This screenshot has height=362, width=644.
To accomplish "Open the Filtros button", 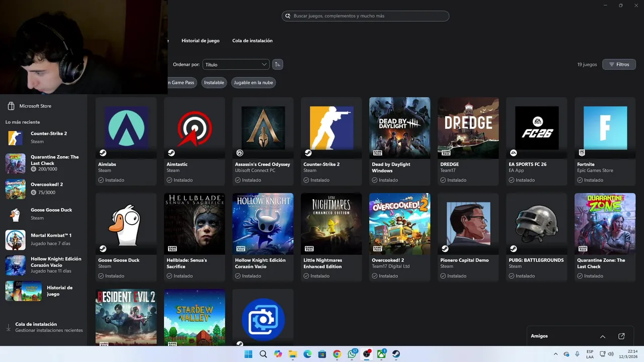I will [619, 64].
